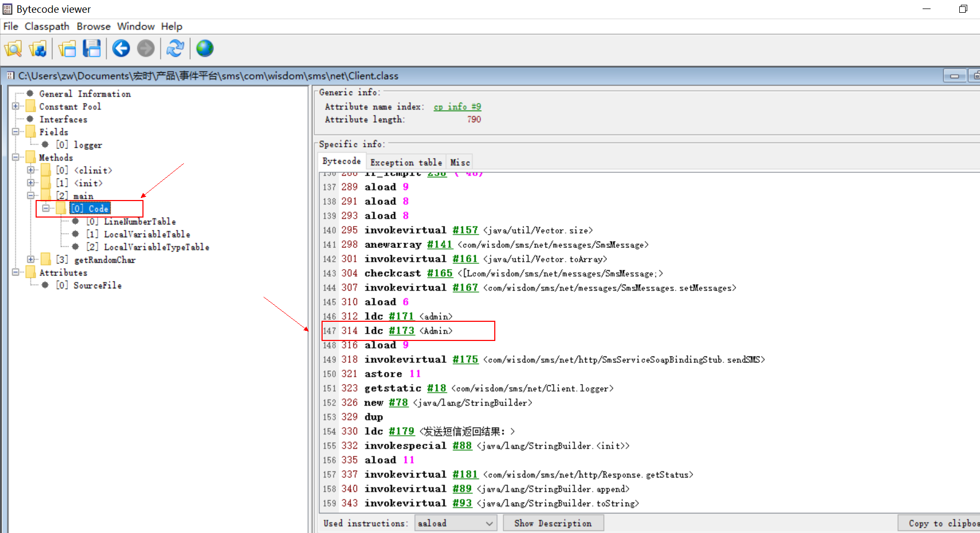980x533 pixels.
Task: Click the blue Back arrow icon
Action: tap(121, 49)
